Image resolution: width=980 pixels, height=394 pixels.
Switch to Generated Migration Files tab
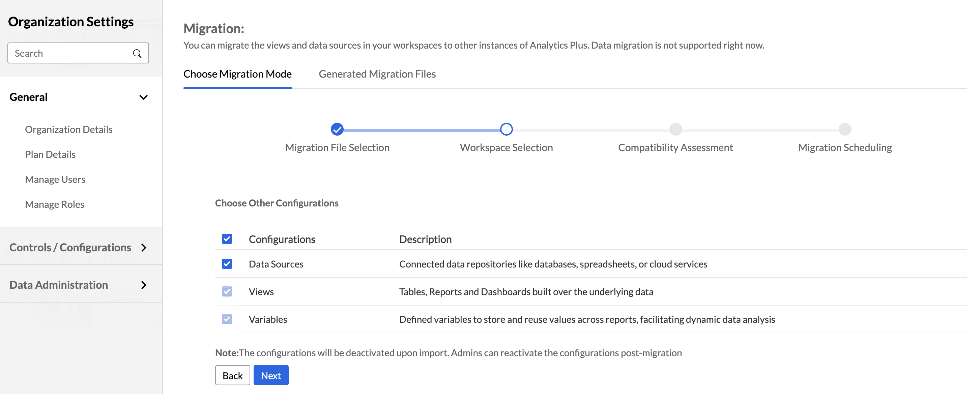coord(377,74)
